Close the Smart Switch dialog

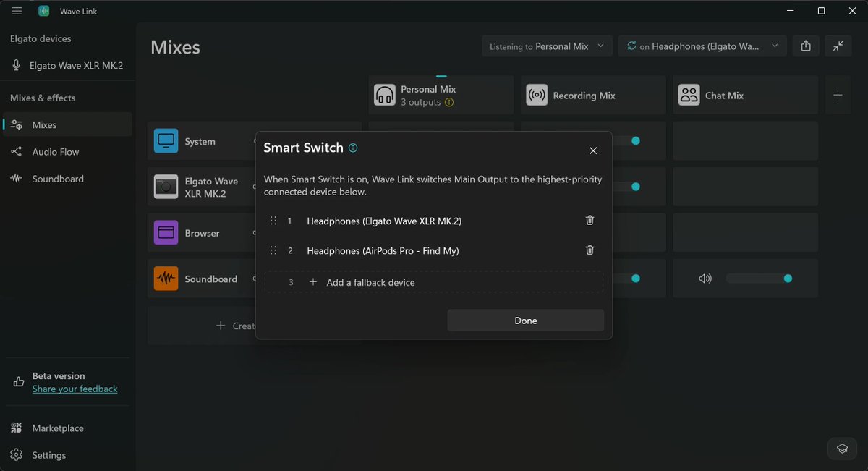tap(593, 150)
